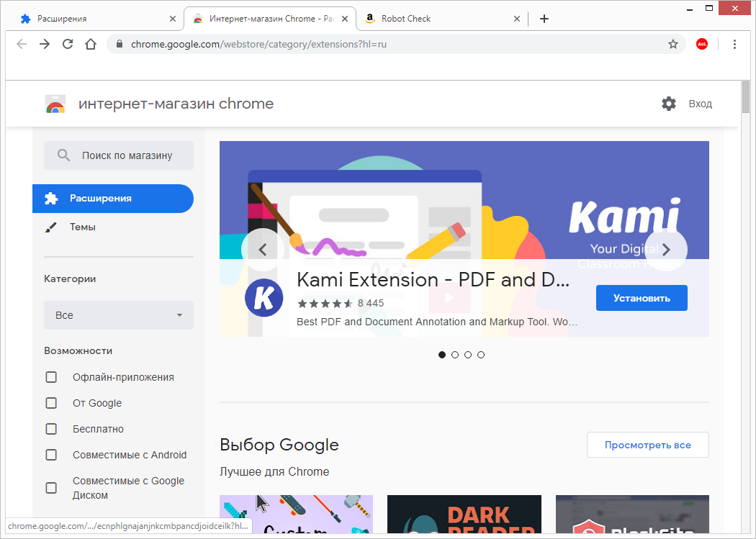Screen dimensions: 756x539
Task: Minimize the Chrome window
Action: click(x=690, y=8)
